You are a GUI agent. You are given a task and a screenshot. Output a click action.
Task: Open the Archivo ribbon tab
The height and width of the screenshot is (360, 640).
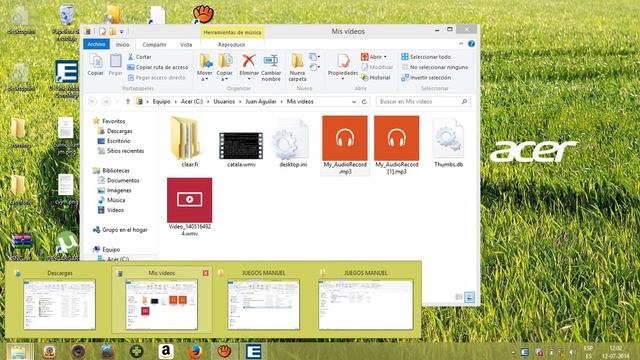point(96,44)
